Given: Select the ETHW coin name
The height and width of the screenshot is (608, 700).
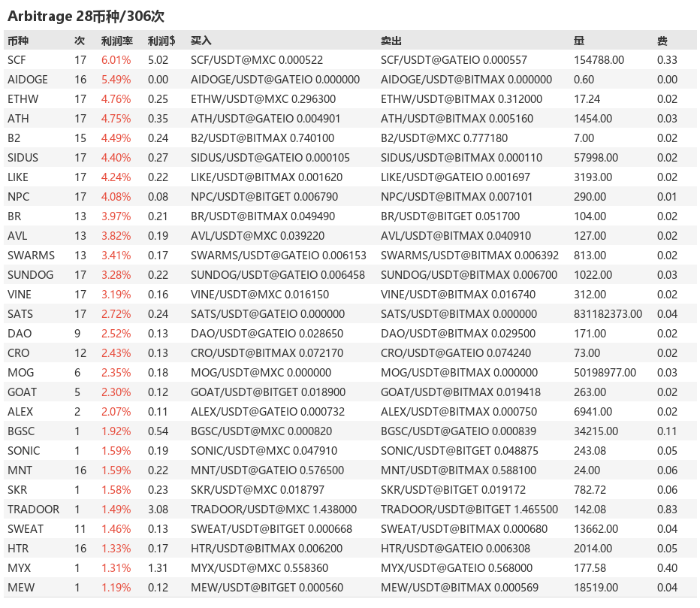Looking at the screenshot, I should click(23, 99).
